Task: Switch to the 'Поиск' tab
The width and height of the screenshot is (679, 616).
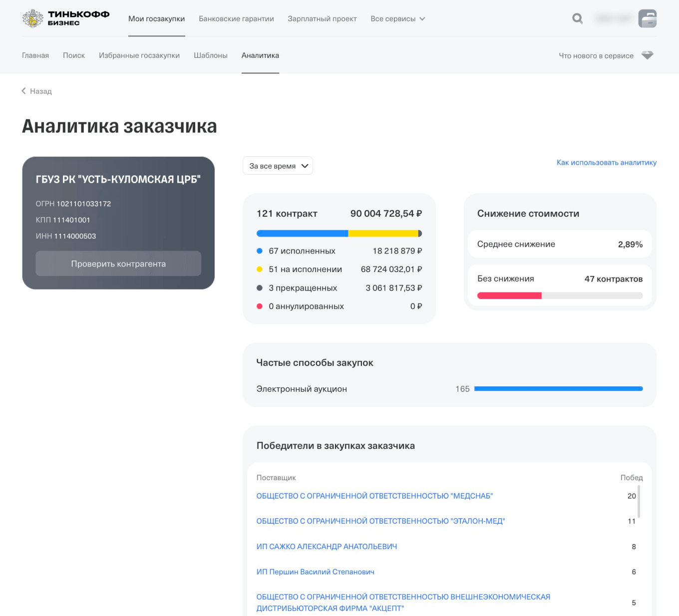Action: click(73, 55)
